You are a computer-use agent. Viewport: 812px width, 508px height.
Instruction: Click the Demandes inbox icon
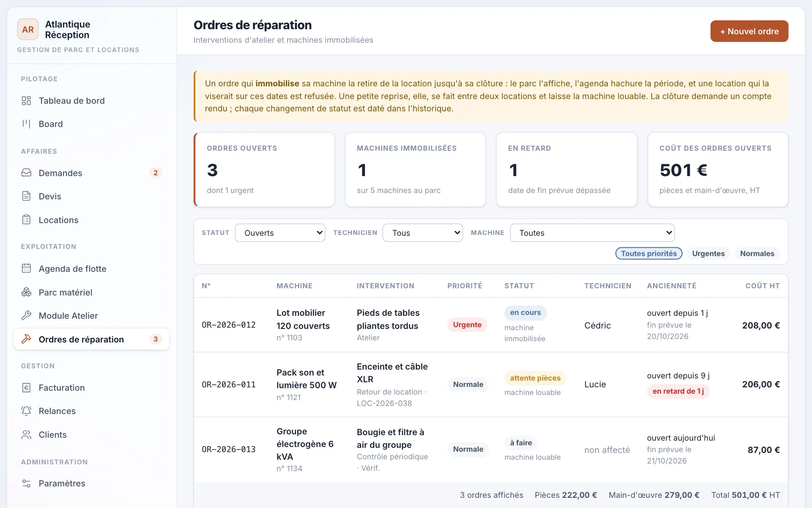[x=26, y=173]
